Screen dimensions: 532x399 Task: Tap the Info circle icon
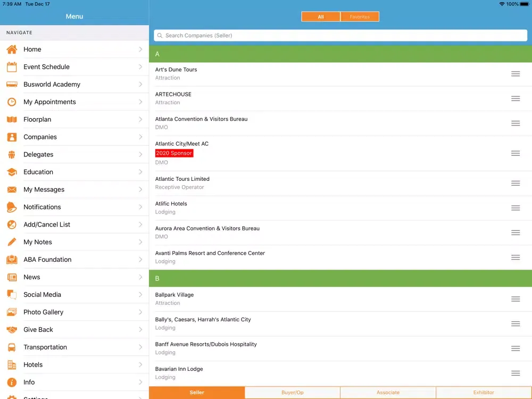coord(12,383)
